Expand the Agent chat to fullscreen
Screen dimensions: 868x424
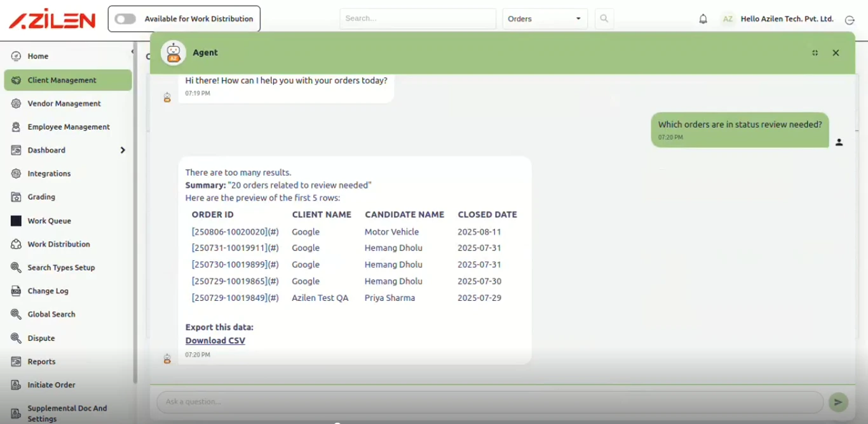pos(815,53)
